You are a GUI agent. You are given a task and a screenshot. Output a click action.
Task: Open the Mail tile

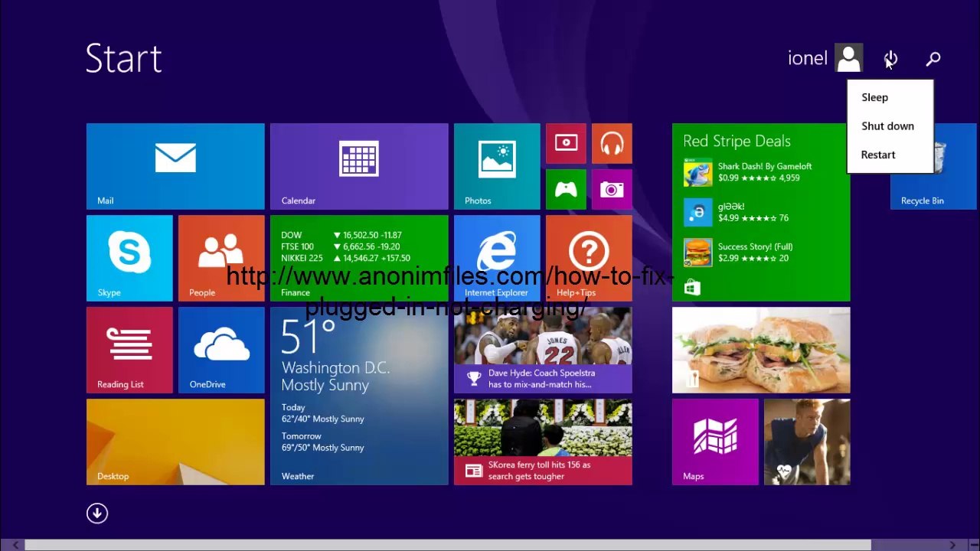pos(175,166)
